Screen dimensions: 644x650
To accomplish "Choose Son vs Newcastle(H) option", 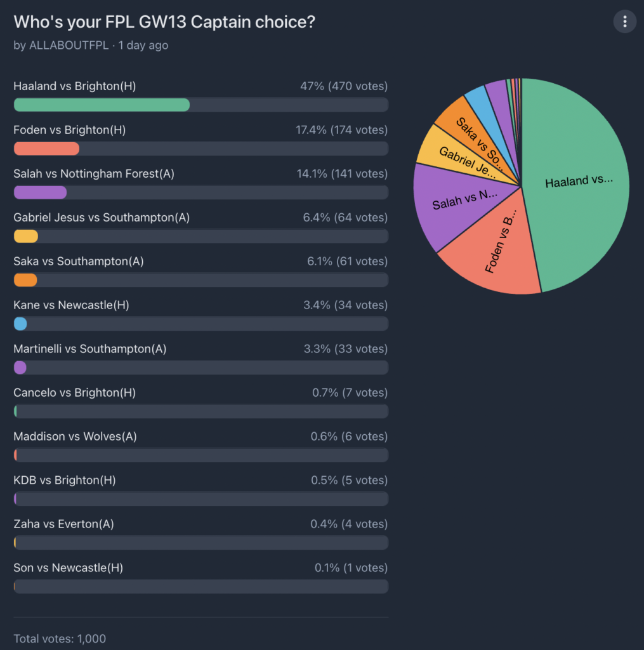I will coord(69,568).
